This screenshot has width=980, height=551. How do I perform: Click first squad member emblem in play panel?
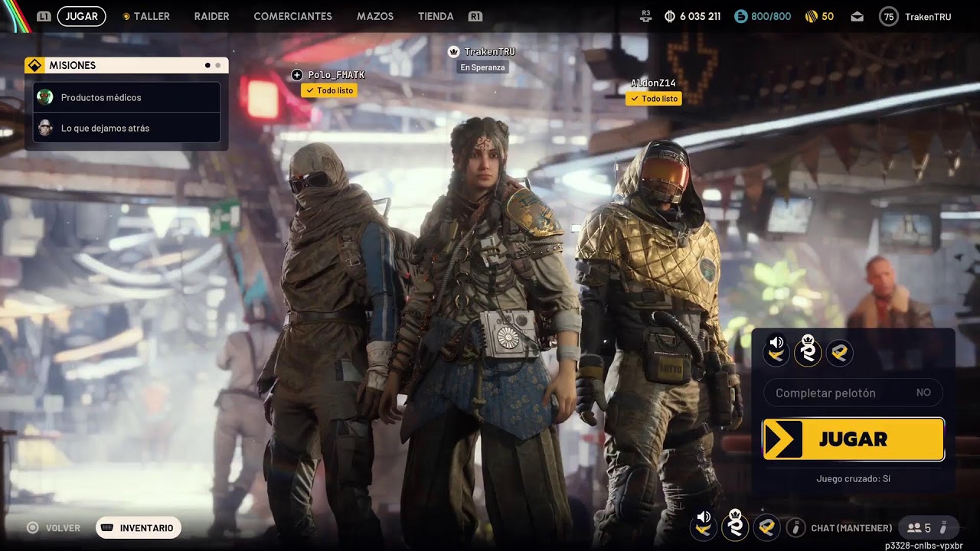776,352
